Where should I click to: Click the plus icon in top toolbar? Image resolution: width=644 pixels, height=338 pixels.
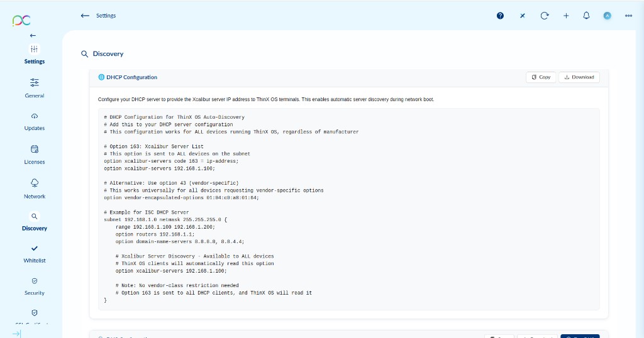tap(566, 16)
